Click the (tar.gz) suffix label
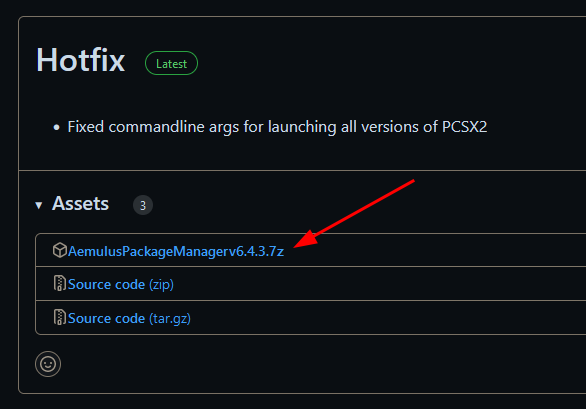 (170, 319)
